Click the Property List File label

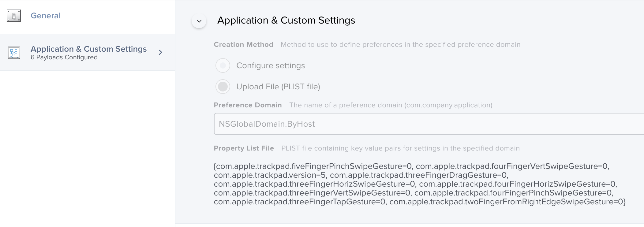[244, 148]
